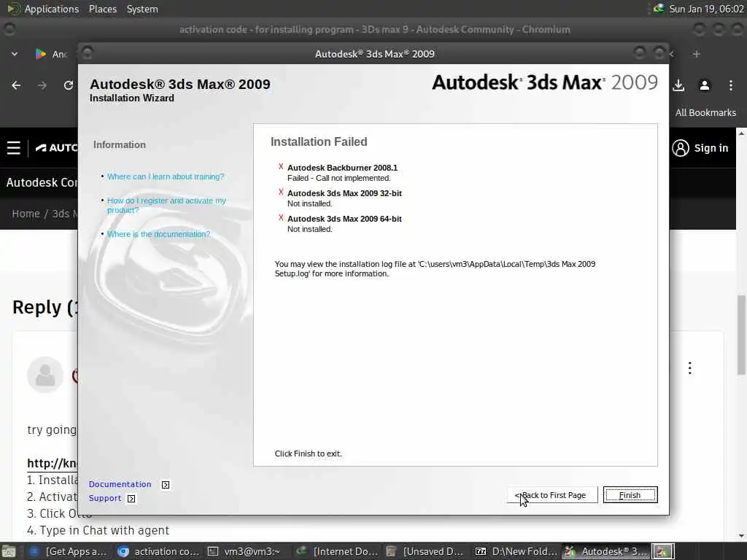The width and height of the screenshot is (747, 560).
Task: Click the Finish button in installer
Action: pyautogui.click(x=630, y=495)
